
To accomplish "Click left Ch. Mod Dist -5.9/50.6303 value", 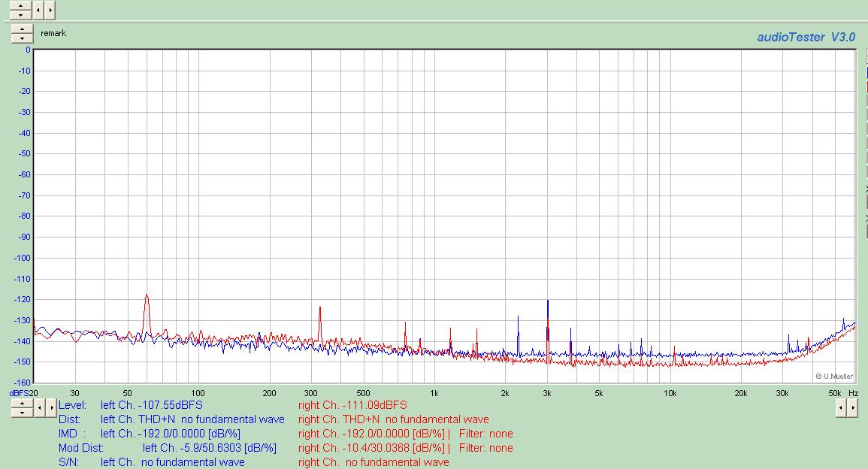I will [209, 448].
